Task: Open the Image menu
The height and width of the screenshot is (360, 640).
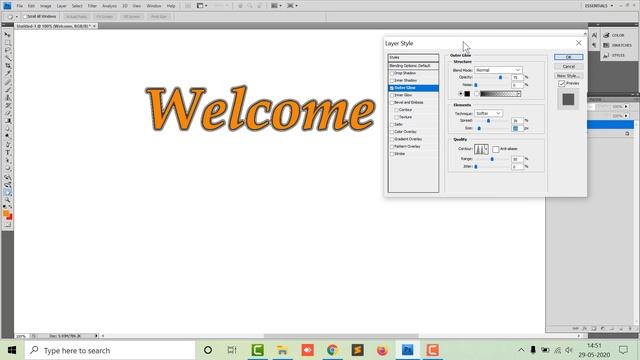Action: tap(45, 6)
